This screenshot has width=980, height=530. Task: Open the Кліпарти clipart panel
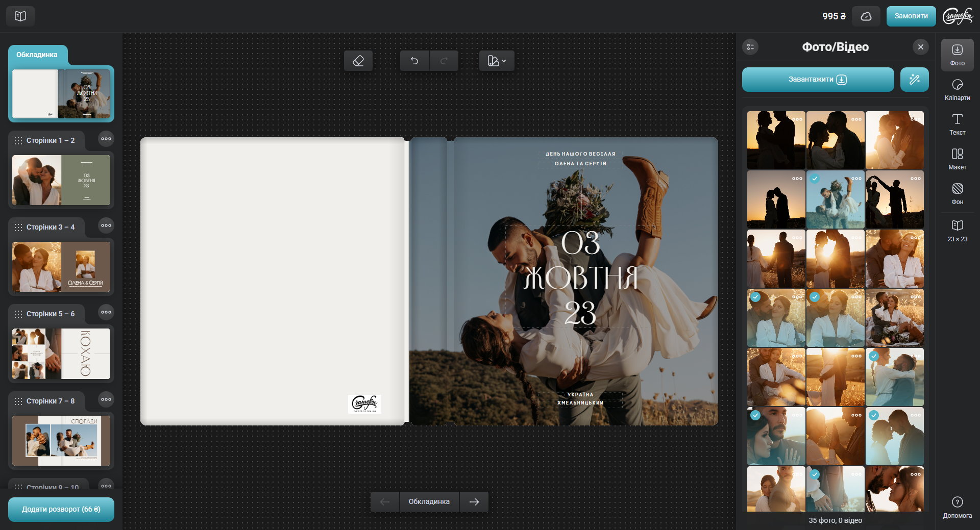[x=957, y=89]
